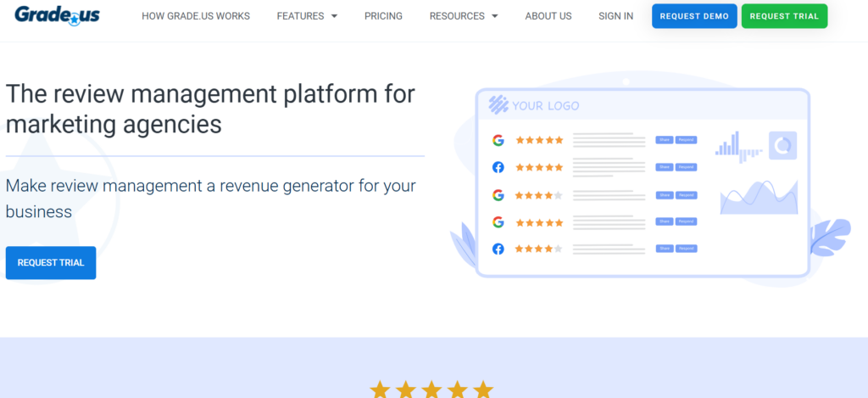Click the donut chart icon in the illustration
Screen dimensions: 868x398
(782, 145)
